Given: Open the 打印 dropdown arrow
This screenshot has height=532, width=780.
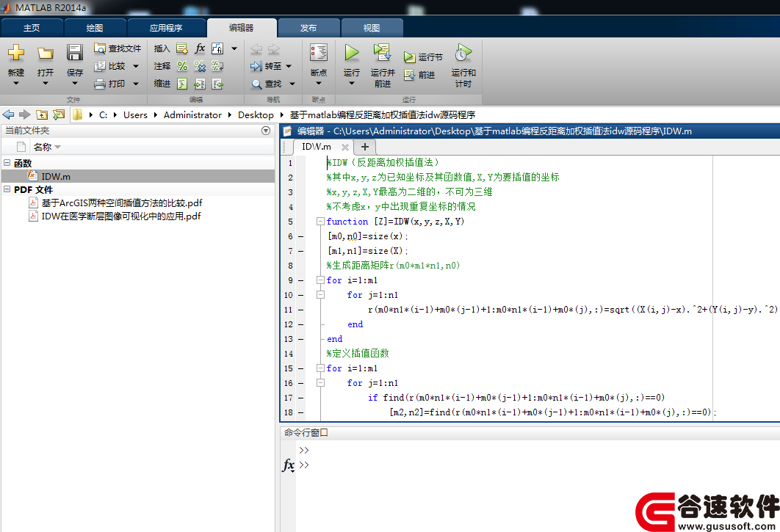Looking at the screenshot, I should 135,84.
